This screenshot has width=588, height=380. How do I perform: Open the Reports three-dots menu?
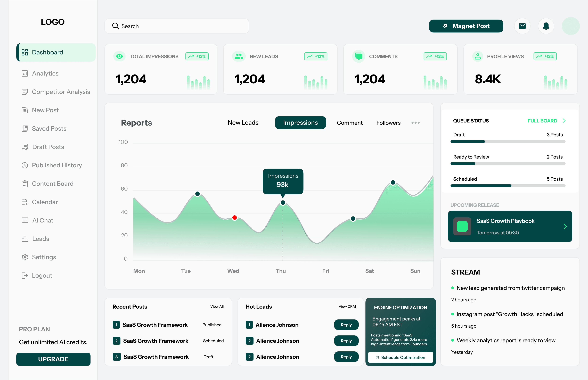click(415, 123)
